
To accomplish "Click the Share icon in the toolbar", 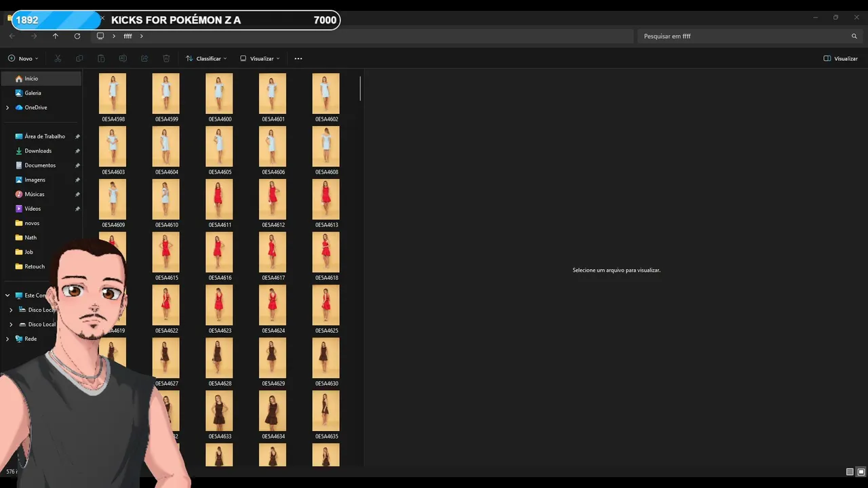I will (144, 58).
